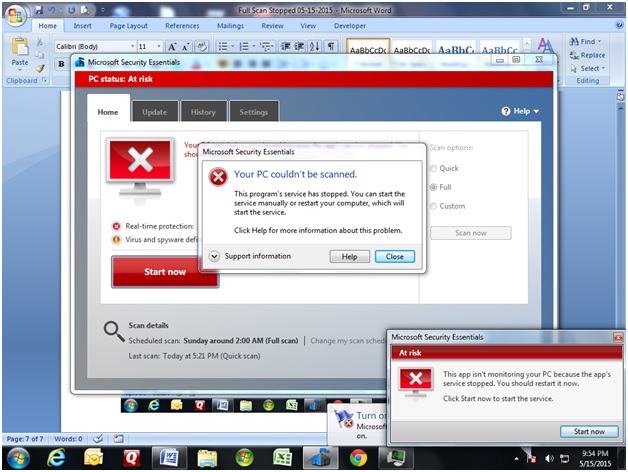Click the Numbering list icon
Image resolution: width=628 pixels, height=472 pixels.
[x=244, y=46]
